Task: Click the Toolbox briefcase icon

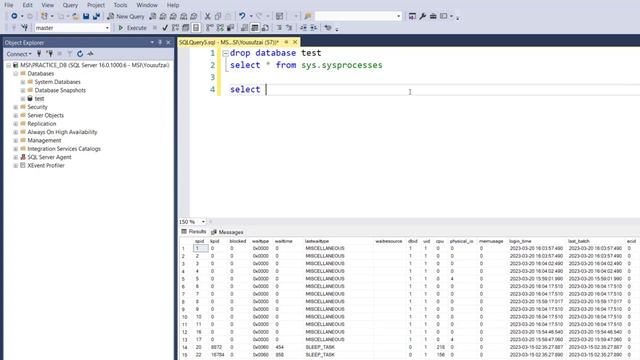Action: pos(433,16)
